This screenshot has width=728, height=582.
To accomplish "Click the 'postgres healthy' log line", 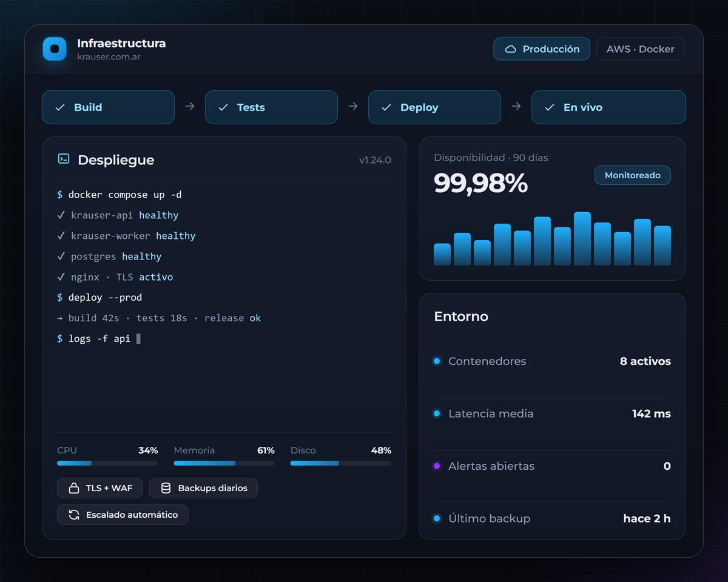I will click(x=109, y=256).
